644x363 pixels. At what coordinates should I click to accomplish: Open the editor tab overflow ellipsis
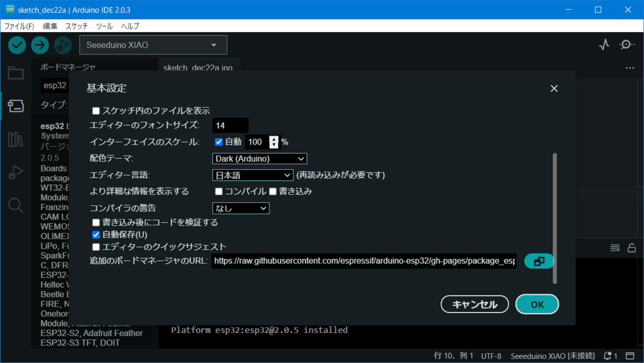tap(630, 68)
